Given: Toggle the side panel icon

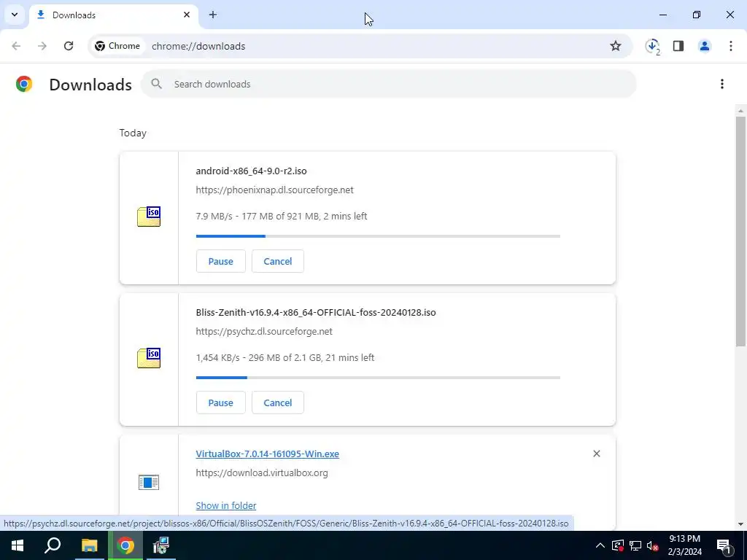Looking at the screenshot, I should click(678, 46).
